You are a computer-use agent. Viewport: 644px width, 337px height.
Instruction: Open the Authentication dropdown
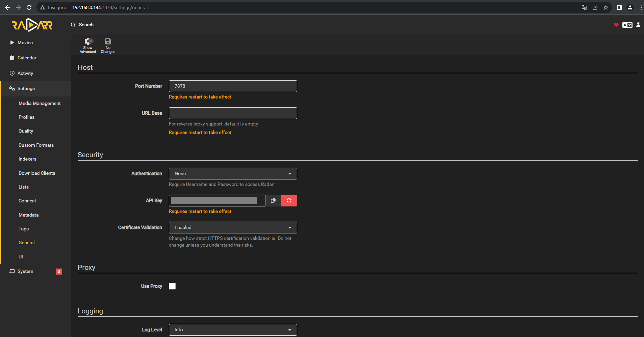[233, 173]
